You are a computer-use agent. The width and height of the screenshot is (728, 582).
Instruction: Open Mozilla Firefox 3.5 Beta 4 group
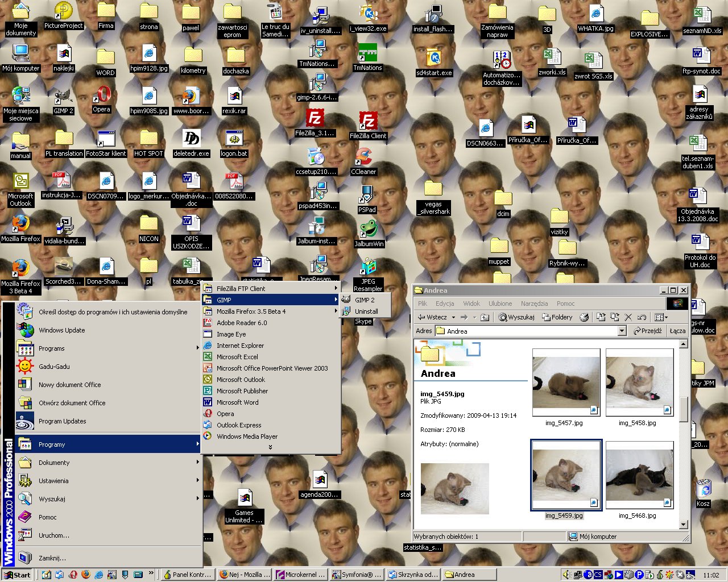(271, 311)
